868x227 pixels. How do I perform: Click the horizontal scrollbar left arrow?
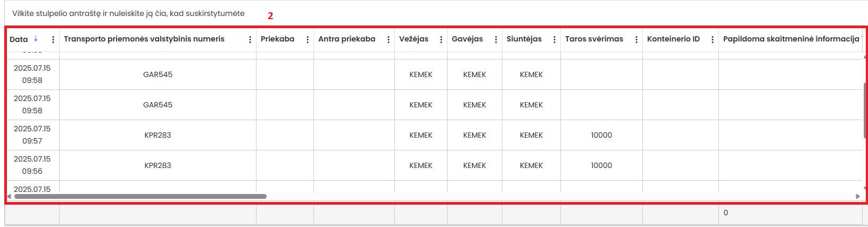(9, 196)
